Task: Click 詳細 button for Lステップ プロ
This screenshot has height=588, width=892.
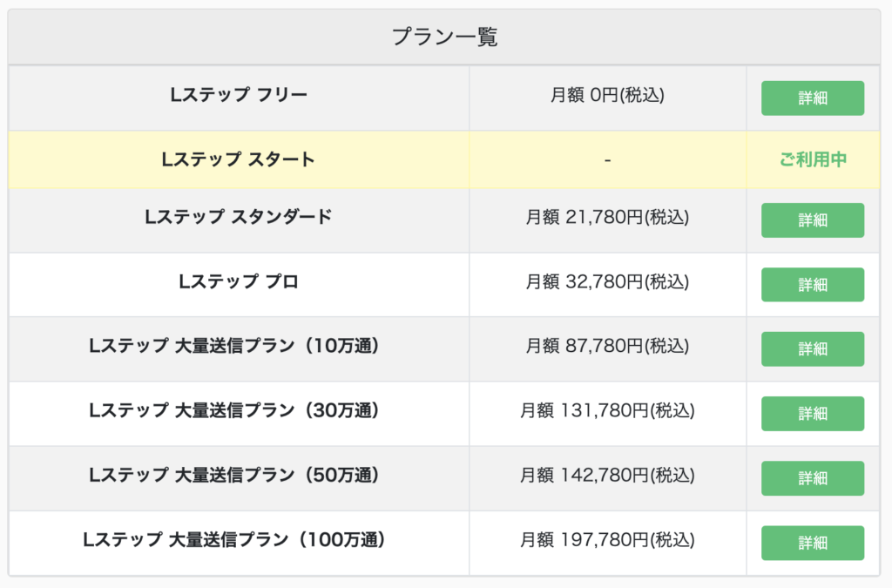Action: tap(813, 285)
